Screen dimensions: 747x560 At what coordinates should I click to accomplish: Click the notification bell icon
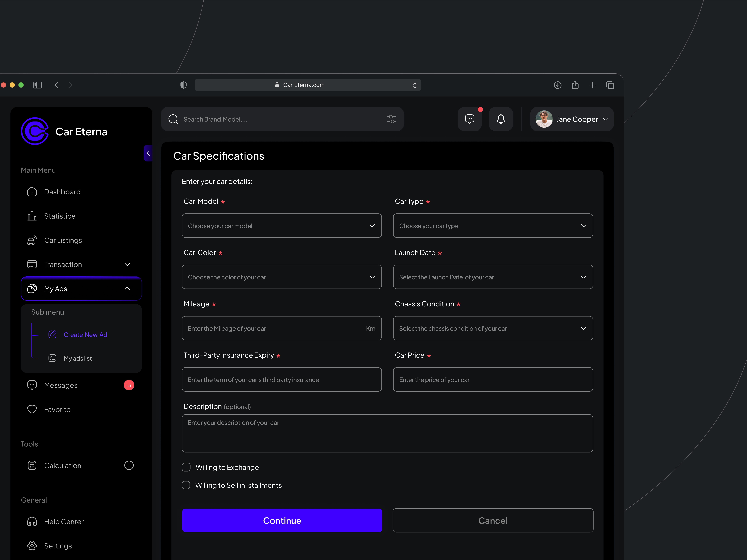501,119
